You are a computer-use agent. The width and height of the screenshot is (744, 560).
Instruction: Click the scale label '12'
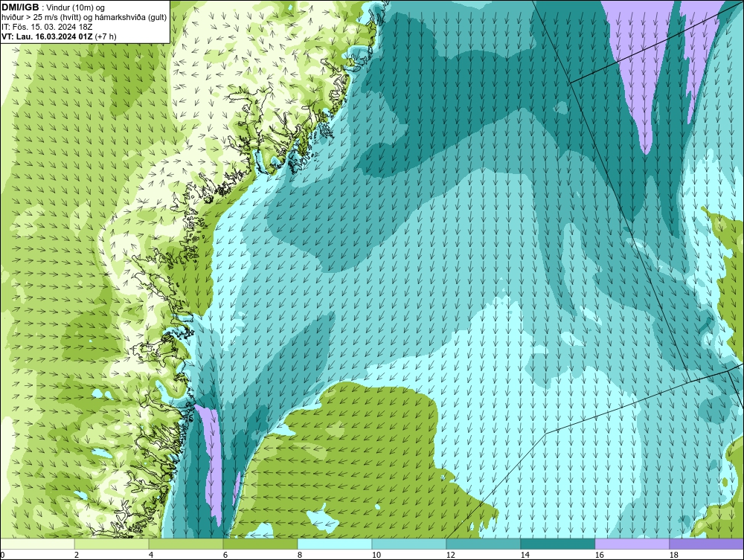click(x=451, y=555)
